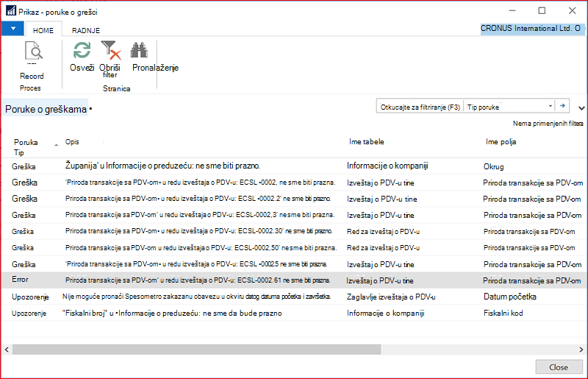Click the Otkucajte za filtriranje input field

420,107
